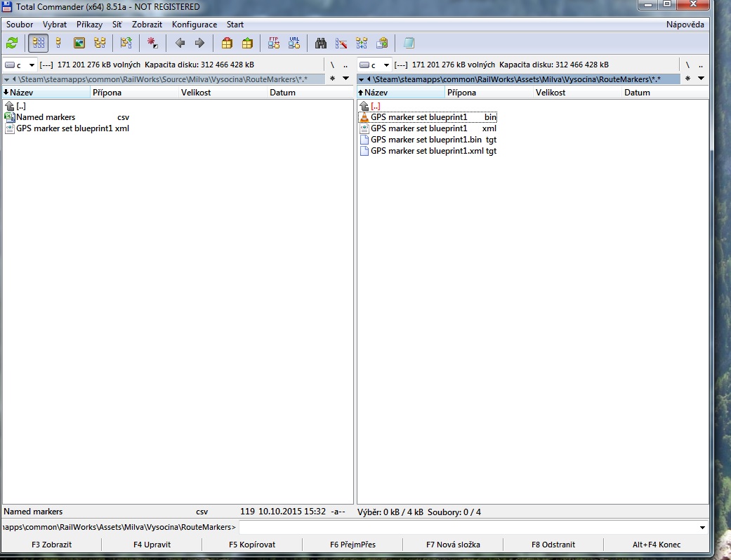Click the parent directory '..' button of Assets panel
This screenshot has width=731, height=560.
tap(701, 65)
